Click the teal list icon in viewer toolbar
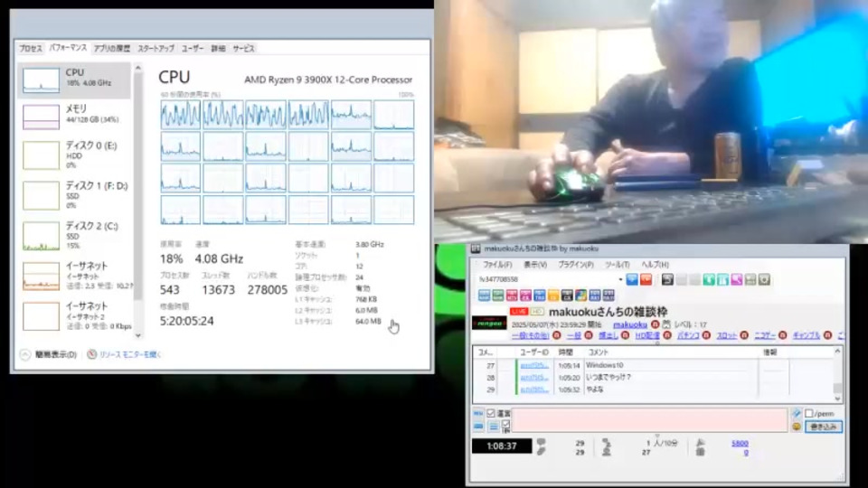Viewport: 868px width, 488px height. 723,279
